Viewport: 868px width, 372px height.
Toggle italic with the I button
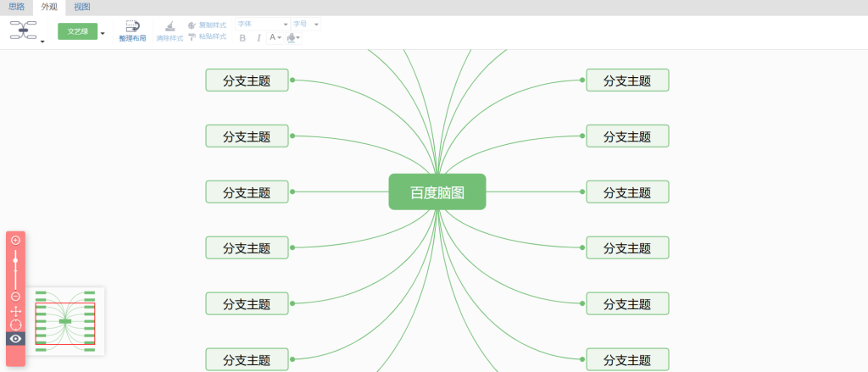(259, 38)
